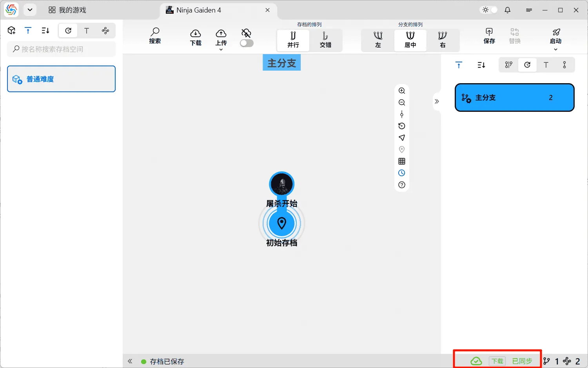The width and height of the screenshot is (588, 368).
Task: Select the 屠杀开始 save node thumbnail
Action: coord(281,184)
